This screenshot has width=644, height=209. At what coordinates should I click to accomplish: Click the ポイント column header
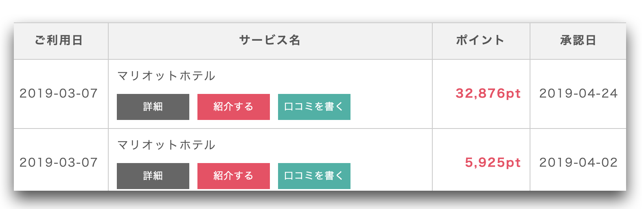480,40
